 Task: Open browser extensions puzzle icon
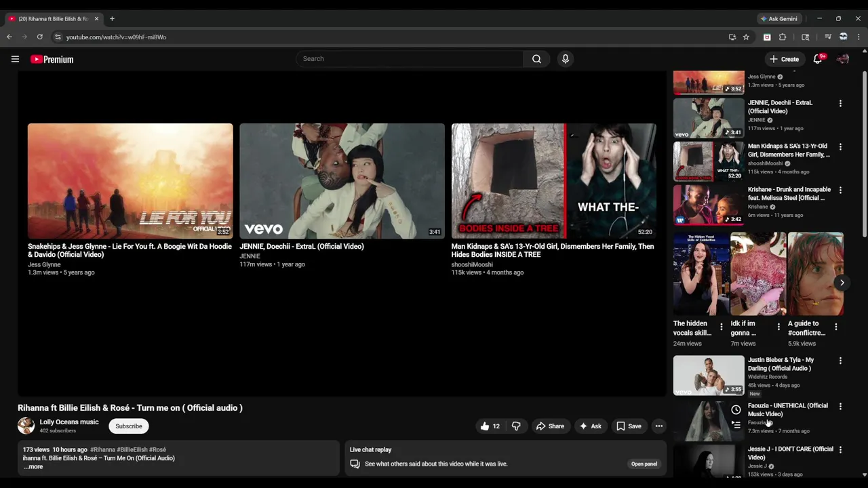(783, 37)
